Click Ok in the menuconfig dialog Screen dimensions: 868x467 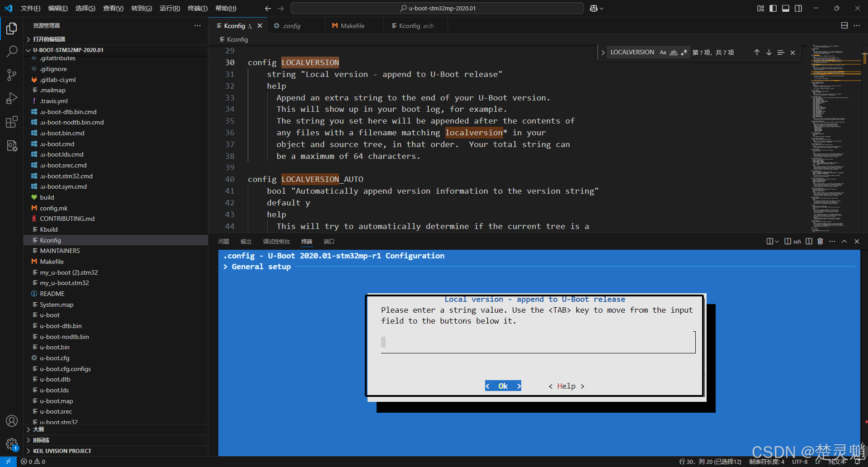click(x=503, y=386)
